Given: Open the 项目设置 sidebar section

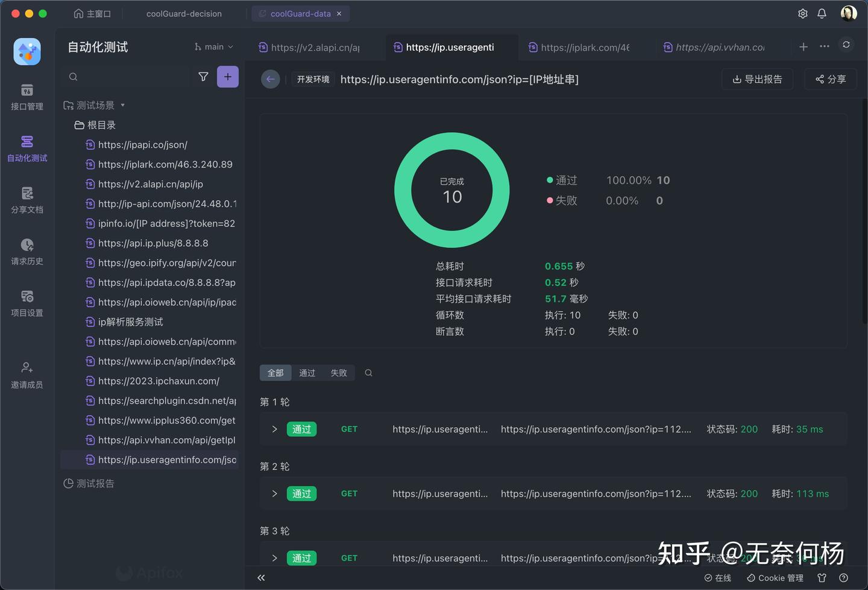Looking at the screenshot, I should point(27,303).
